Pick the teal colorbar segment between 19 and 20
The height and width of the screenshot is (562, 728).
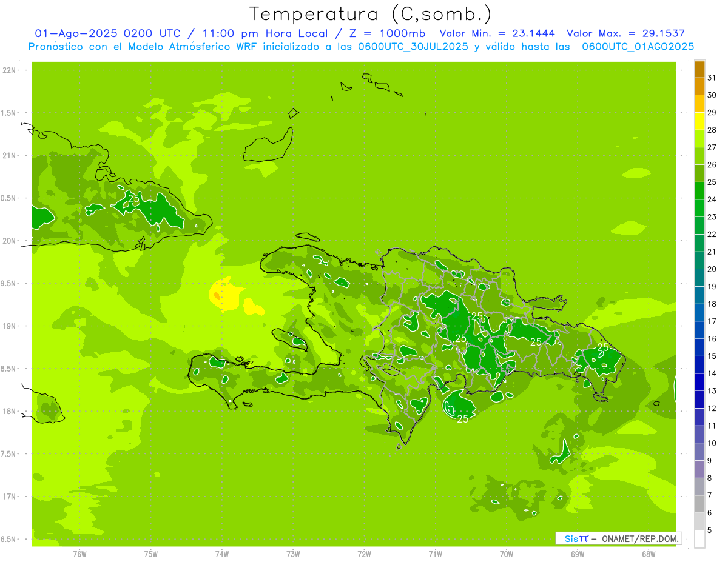point(699,278)
